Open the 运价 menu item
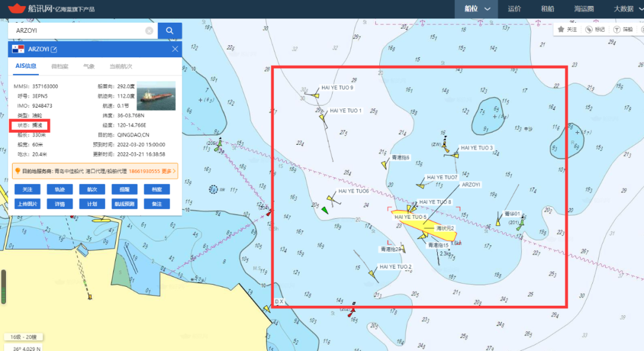This screenshot has height=351, width=644. pyautogui.click(x=514, y=8)
